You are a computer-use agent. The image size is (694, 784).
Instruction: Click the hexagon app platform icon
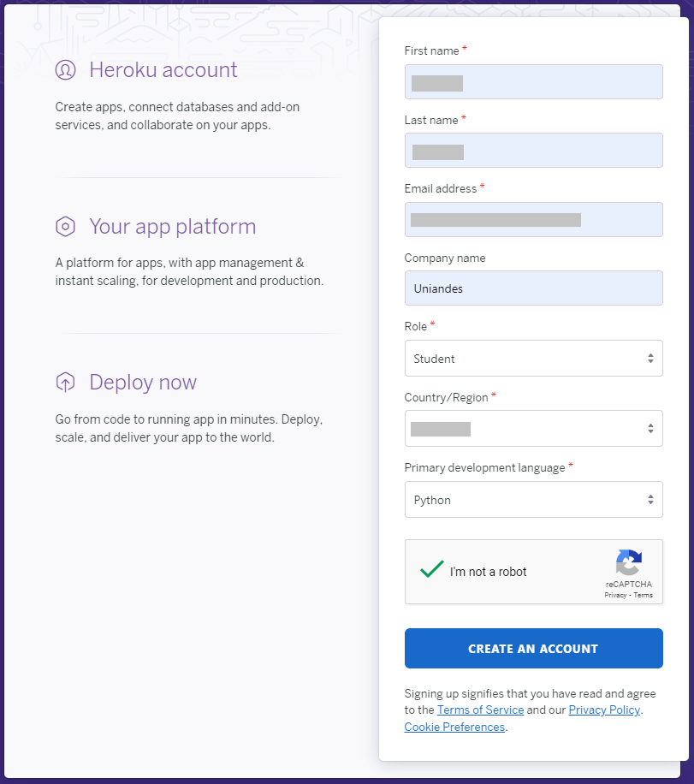point(66,227)
